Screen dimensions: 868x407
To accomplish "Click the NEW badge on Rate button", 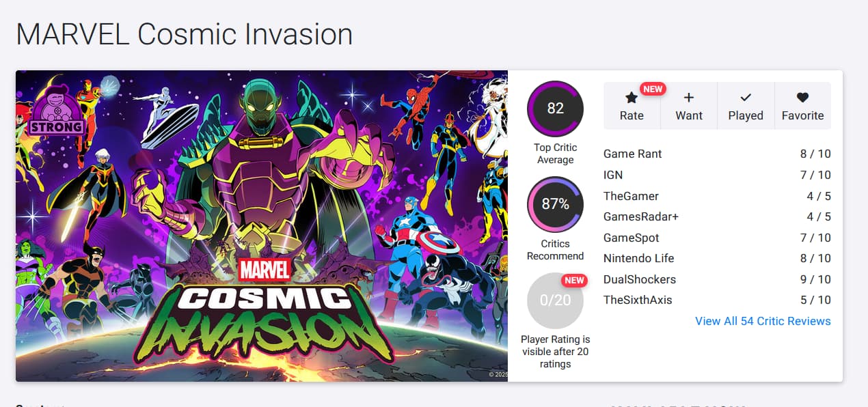I will (x=653, y=89).
